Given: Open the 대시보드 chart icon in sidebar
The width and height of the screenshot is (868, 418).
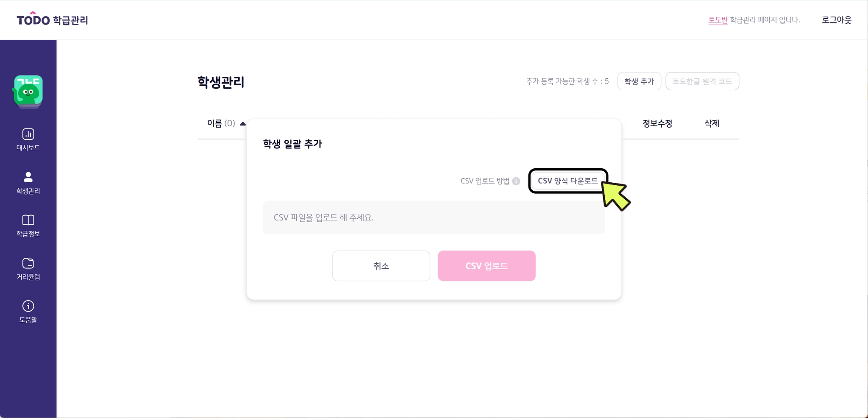Looking at the screenshot, I should tap(28, 134).
